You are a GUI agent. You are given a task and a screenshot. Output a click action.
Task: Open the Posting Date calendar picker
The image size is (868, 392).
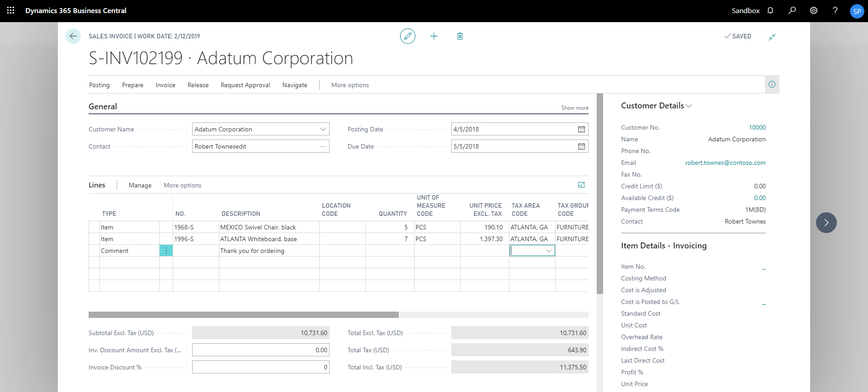581,129
